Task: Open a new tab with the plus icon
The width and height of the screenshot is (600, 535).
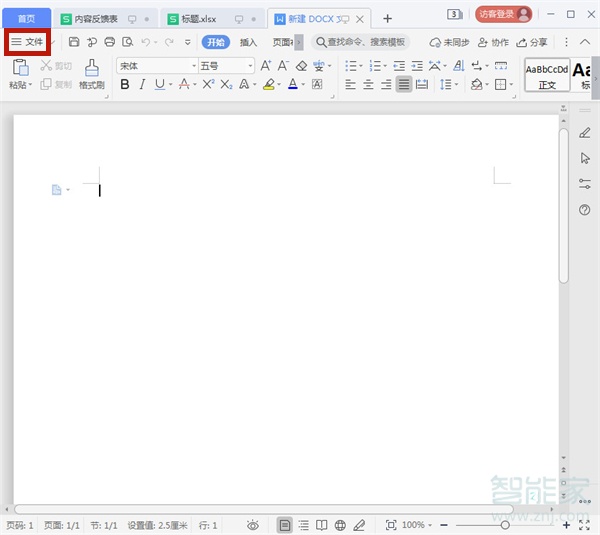Action: [x=388, y=18]
